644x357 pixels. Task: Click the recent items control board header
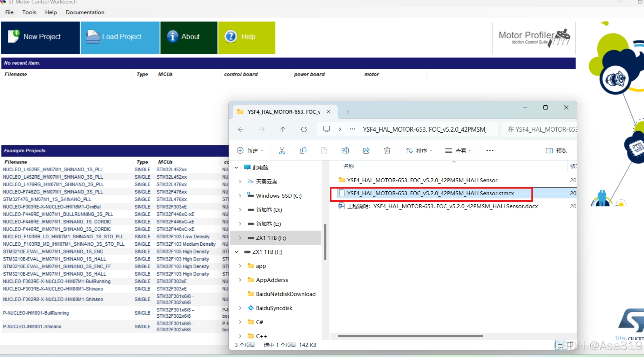[x=241, y=74]
